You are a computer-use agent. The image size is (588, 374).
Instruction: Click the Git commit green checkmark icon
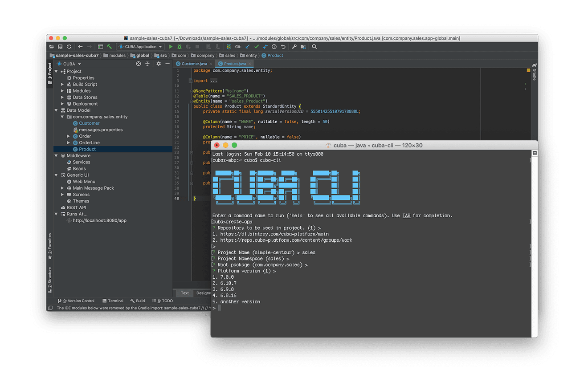(x=257, y=47)
